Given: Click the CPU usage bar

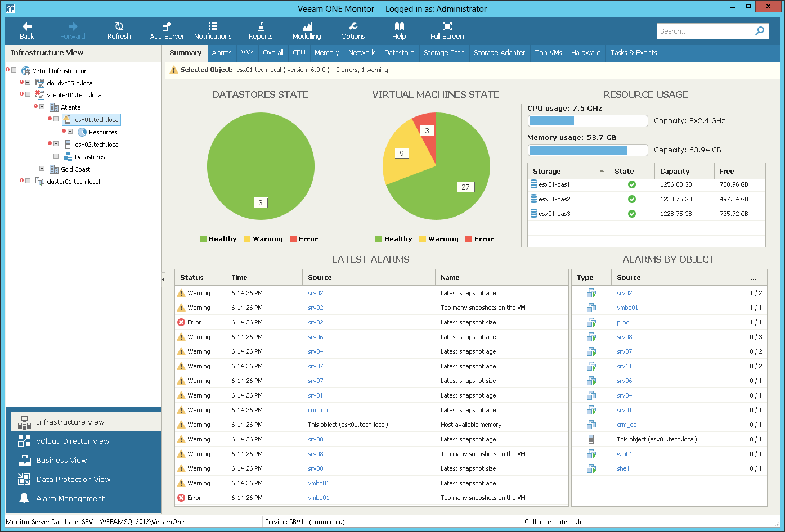Looking at the screenshot, I should [588, 121].
